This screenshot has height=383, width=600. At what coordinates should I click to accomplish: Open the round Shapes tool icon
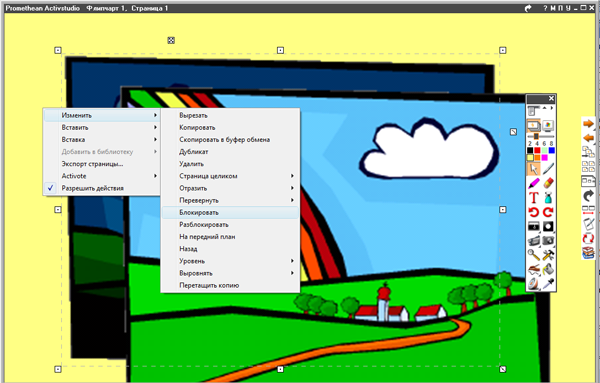coord(533,284)
